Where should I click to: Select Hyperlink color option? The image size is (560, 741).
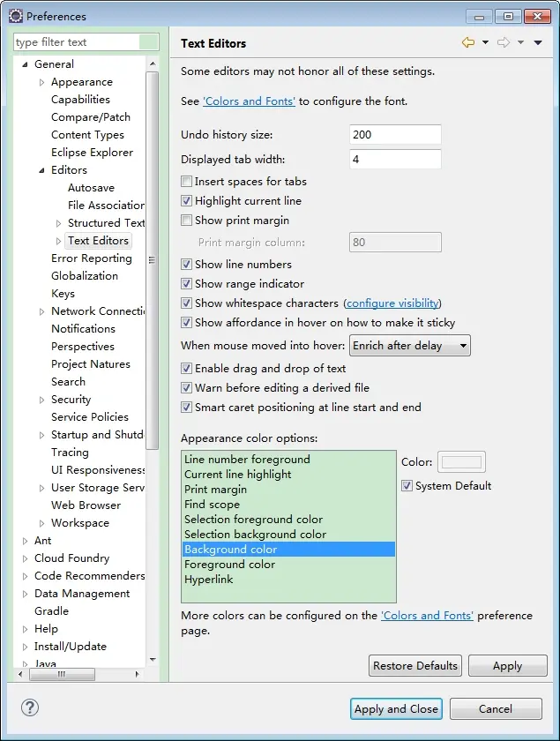[x=288, y=580]
